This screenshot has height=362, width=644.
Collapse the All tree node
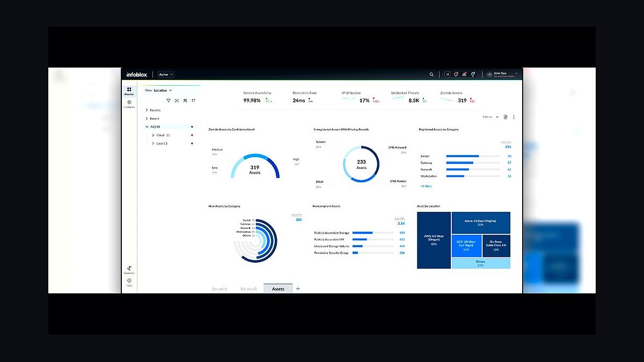pos(147,127)
